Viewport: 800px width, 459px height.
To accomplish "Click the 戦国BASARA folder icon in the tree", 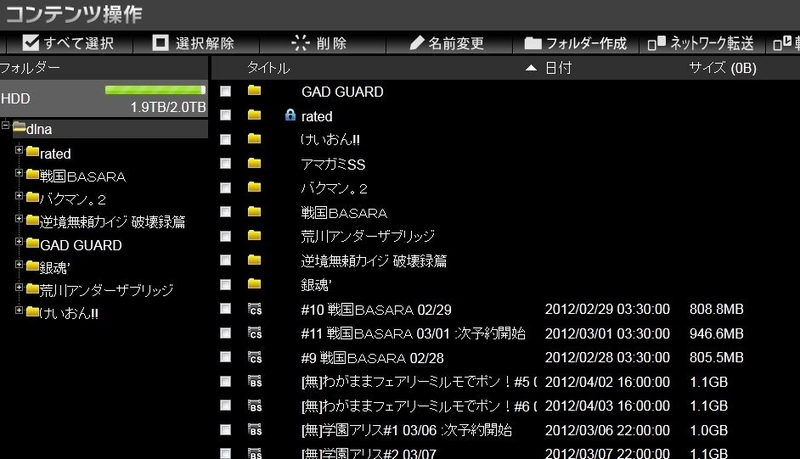I will coord(33,174).
